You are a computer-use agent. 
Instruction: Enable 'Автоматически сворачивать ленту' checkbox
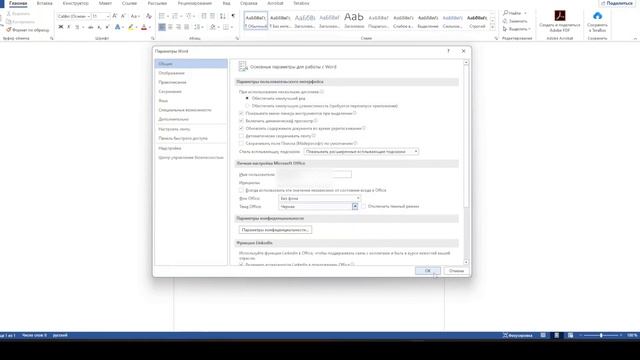[241, 136]
